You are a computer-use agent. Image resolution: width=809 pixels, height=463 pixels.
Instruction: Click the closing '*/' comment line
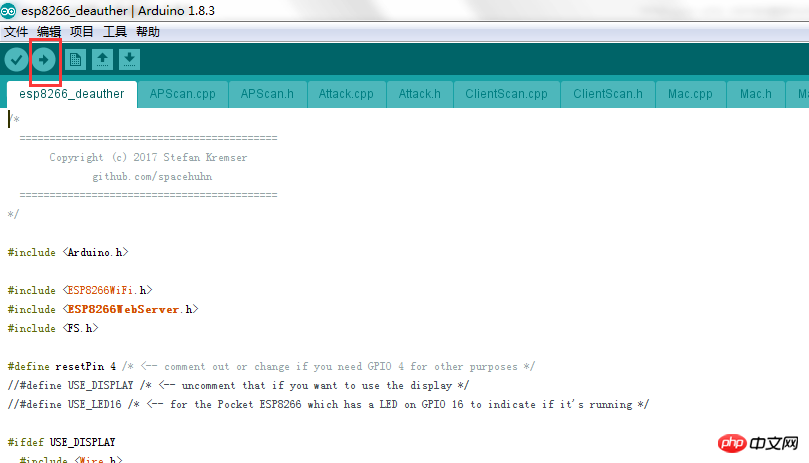(13, 214)
